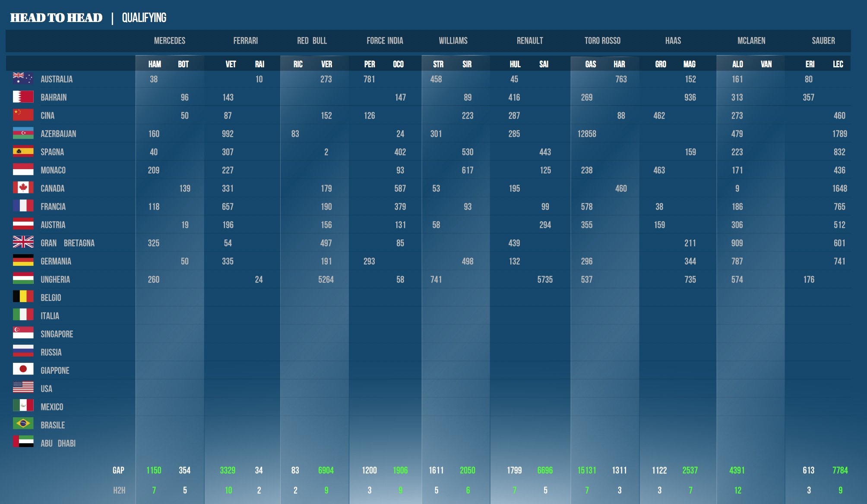Click the OCO driver column header
The width and height of the screenshot is (867, 504).
click(x=399, y=64)
